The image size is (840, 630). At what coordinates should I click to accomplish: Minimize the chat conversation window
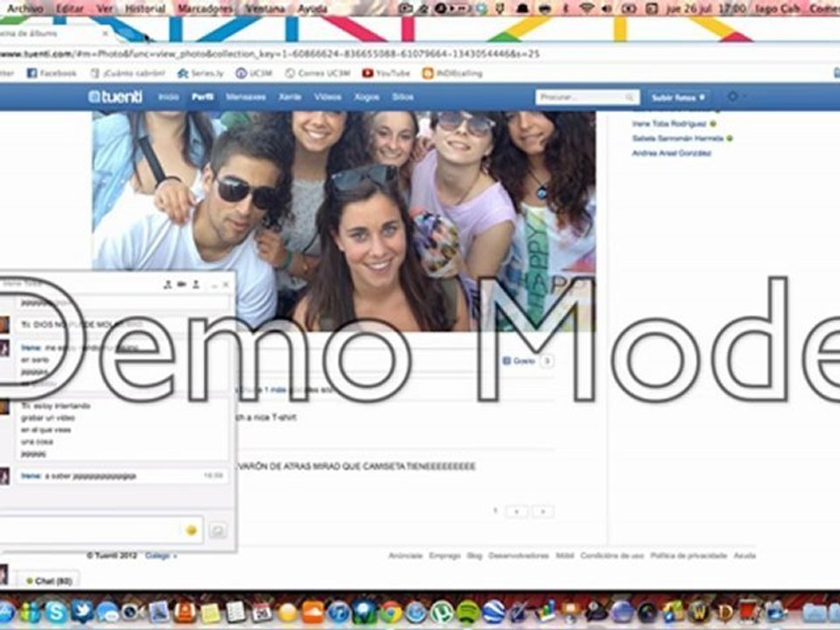tap(213, 285)
